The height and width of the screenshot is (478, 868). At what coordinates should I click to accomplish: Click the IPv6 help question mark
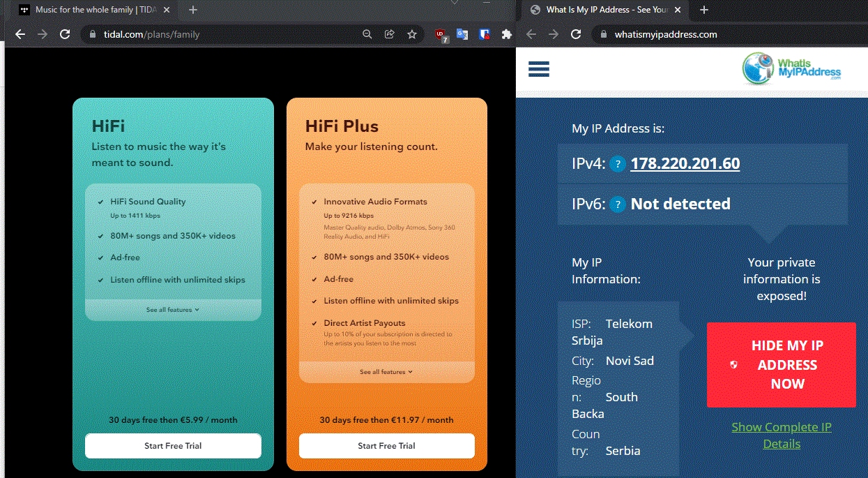coord(617,204)
